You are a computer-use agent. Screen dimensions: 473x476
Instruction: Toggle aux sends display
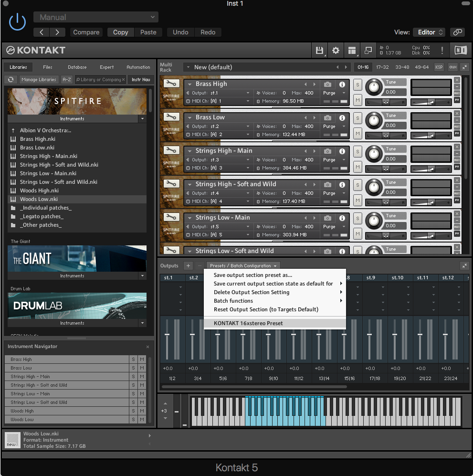(453, 67)
